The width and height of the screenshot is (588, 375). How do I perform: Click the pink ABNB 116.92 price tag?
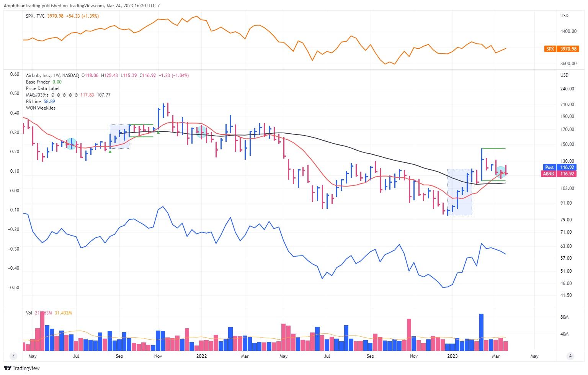pos(559,174)
